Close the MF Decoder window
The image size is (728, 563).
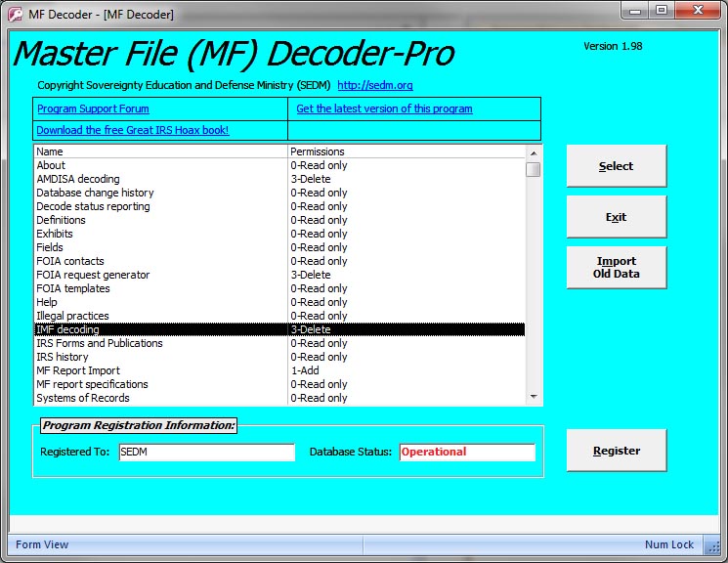698,10
